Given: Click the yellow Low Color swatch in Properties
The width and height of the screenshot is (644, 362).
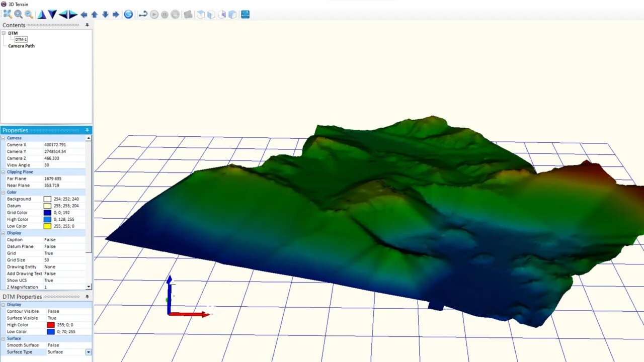Looking at the screenshot, I should click(x=47, y=226).
